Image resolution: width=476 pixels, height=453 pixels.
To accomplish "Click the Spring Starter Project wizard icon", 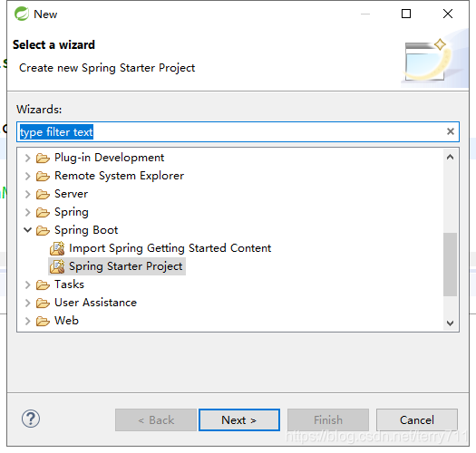I will 57,266.
